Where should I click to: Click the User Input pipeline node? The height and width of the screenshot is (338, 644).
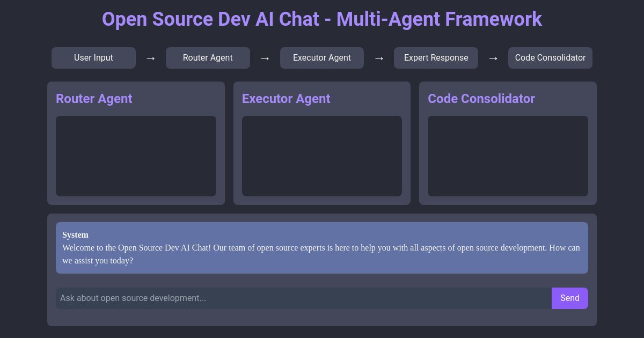[93, 58]
